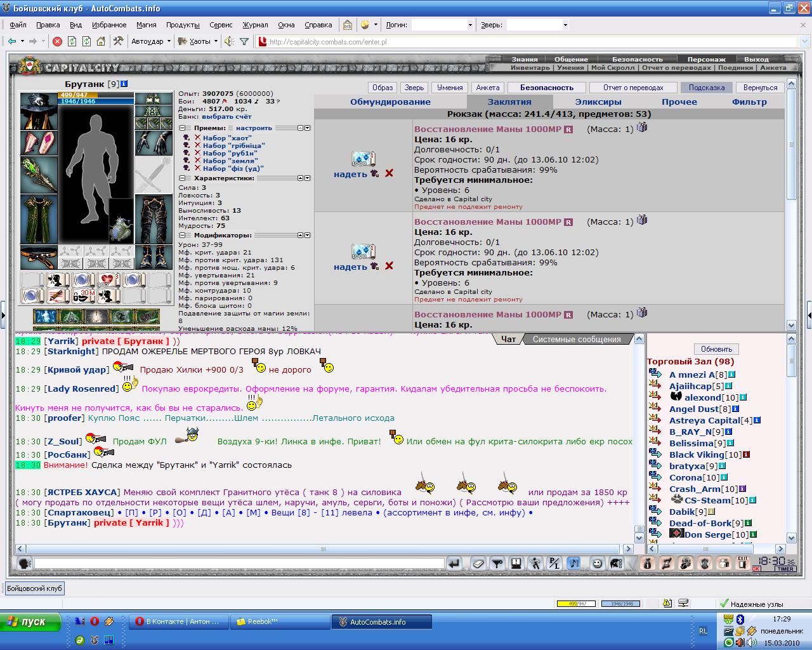Collapse the Характеристики section with minus box
Screen dimensions: 812x650
click(182, 178)
